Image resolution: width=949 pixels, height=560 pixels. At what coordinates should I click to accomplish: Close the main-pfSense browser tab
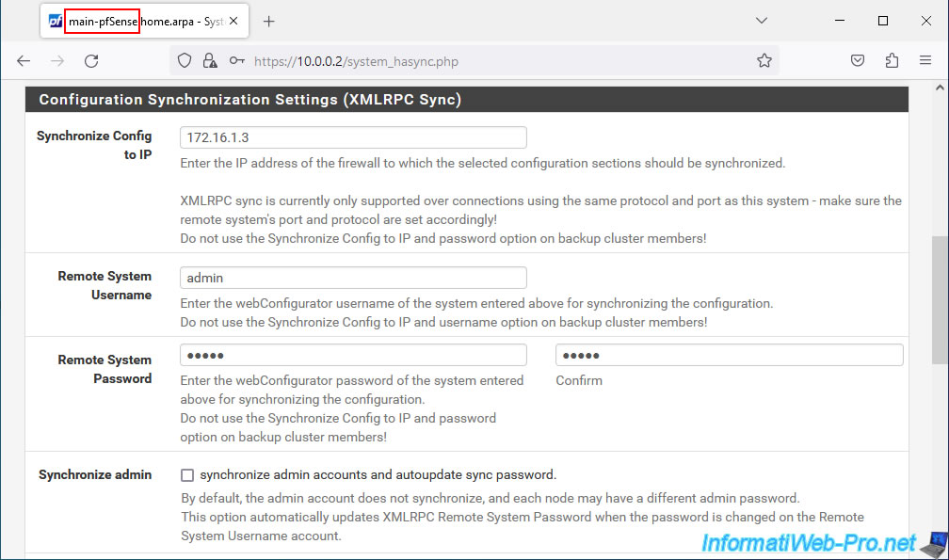233,21
